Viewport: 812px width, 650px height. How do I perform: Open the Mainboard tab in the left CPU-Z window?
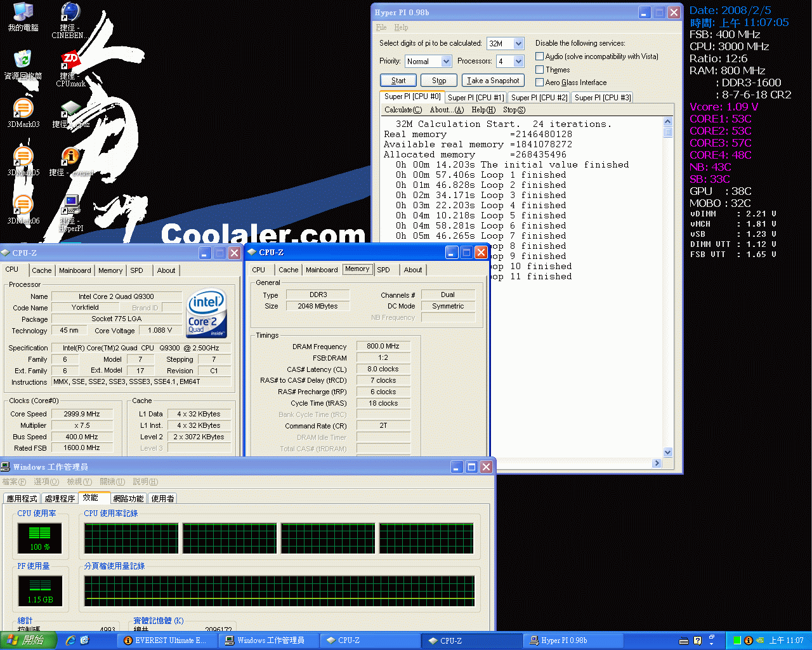tap(75, 270)
